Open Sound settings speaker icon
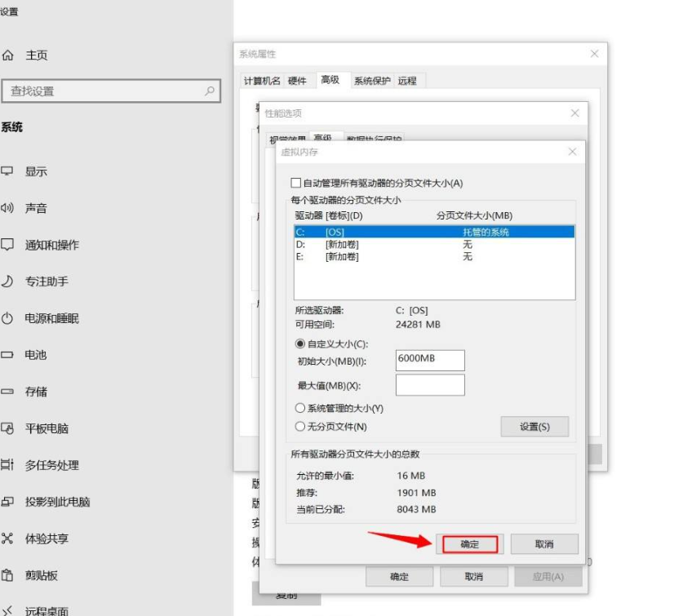Image resolution: width=683 pixels, height=616 pixels. [7, 208]
